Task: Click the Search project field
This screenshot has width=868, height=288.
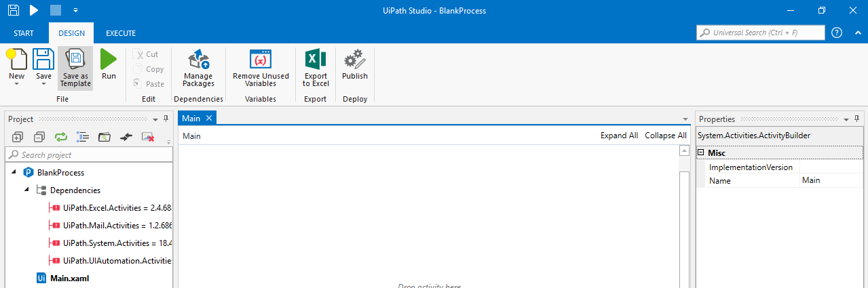Action: (x=88, y=155)
